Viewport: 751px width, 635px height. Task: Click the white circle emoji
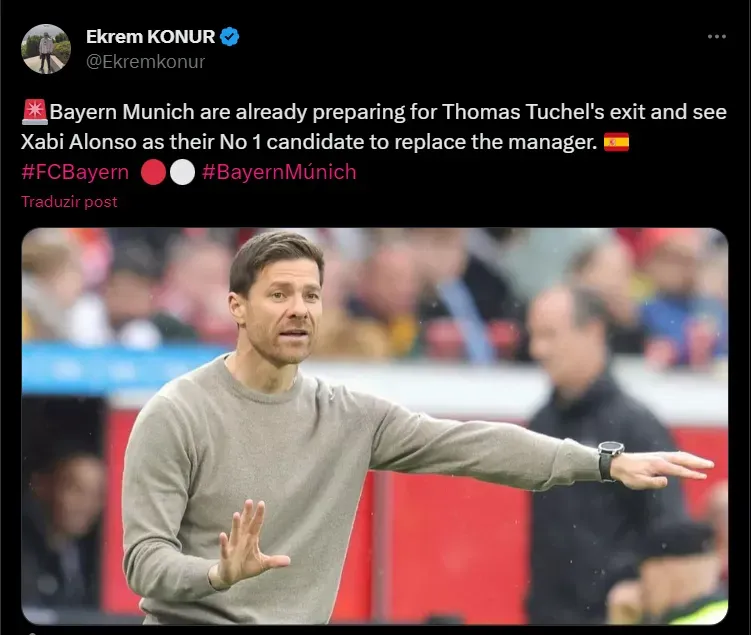(x=182, y=172)
